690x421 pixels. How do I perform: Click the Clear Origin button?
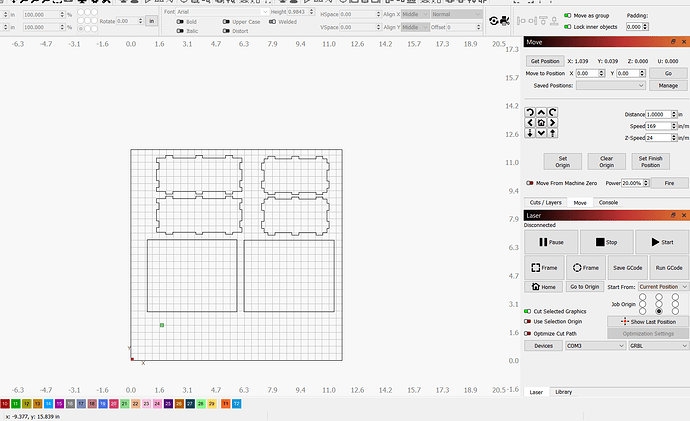(606, 161)
